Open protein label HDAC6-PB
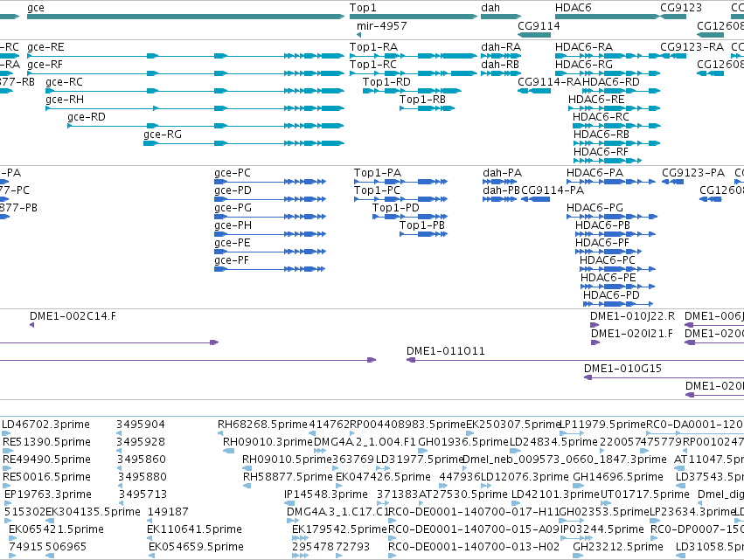Image resolution: width=744 pixels, height=560 pixels. [602, 225]
